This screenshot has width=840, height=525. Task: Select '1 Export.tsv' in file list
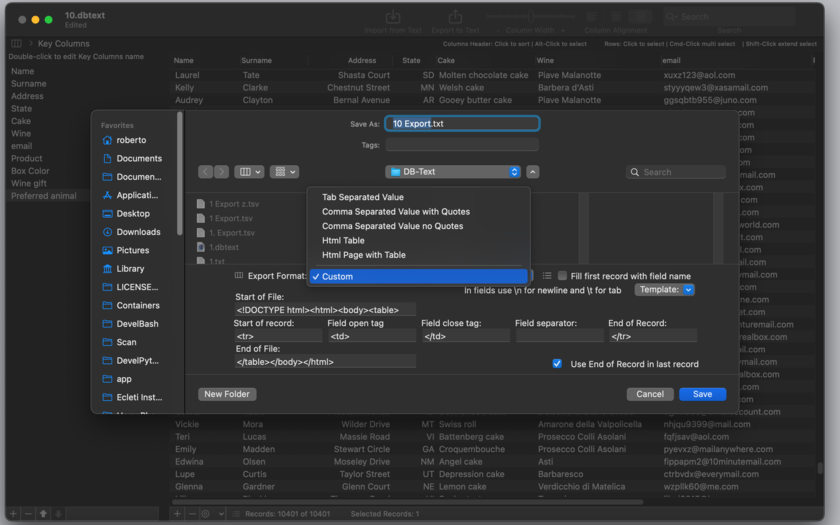point(230,219)
